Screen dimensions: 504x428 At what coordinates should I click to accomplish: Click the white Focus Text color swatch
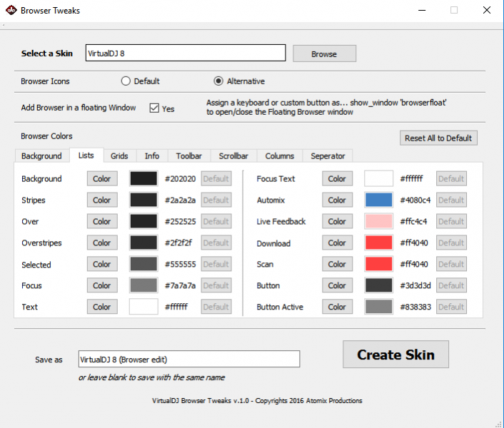click(378, 178)
